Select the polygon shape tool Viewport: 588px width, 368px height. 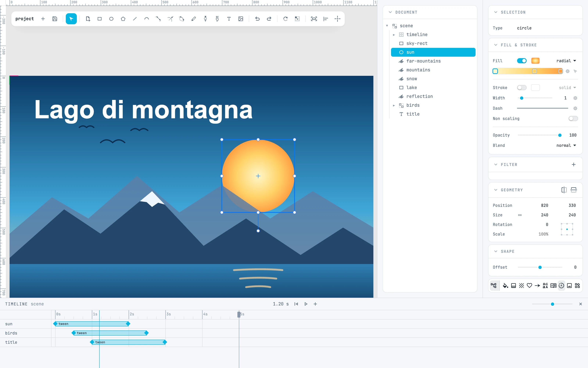coord(123,19)
